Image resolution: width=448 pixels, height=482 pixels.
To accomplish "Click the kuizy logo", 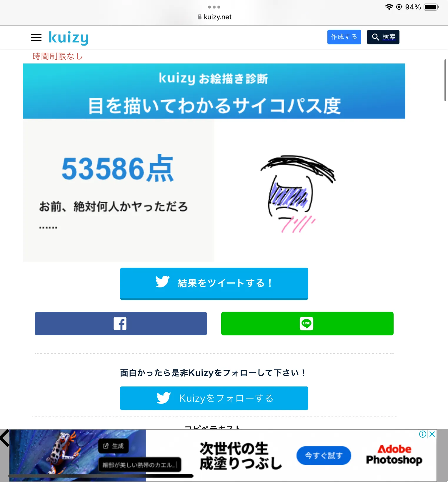I will (x=68, y=38).
